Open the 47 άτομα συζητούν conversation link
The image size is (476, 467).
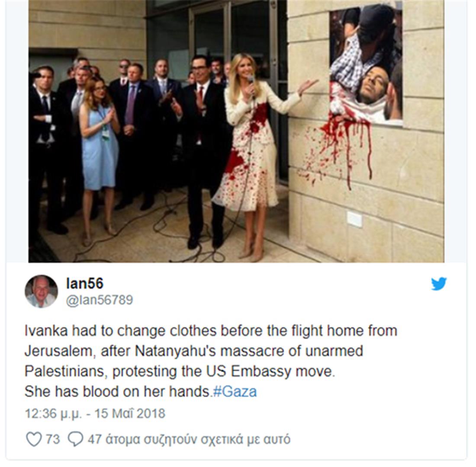(x=189, y=439)
